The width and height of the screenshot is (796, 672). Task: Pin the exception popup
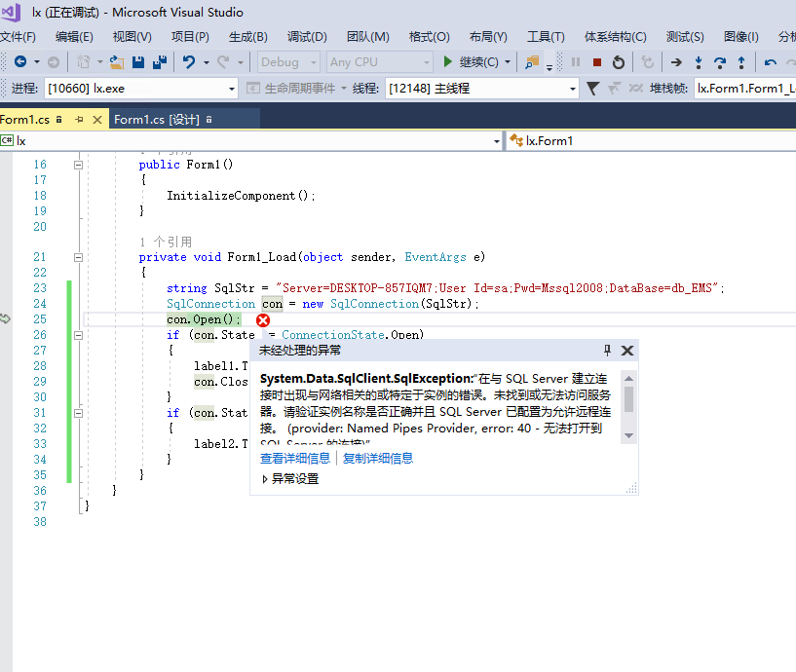[607, 351]
